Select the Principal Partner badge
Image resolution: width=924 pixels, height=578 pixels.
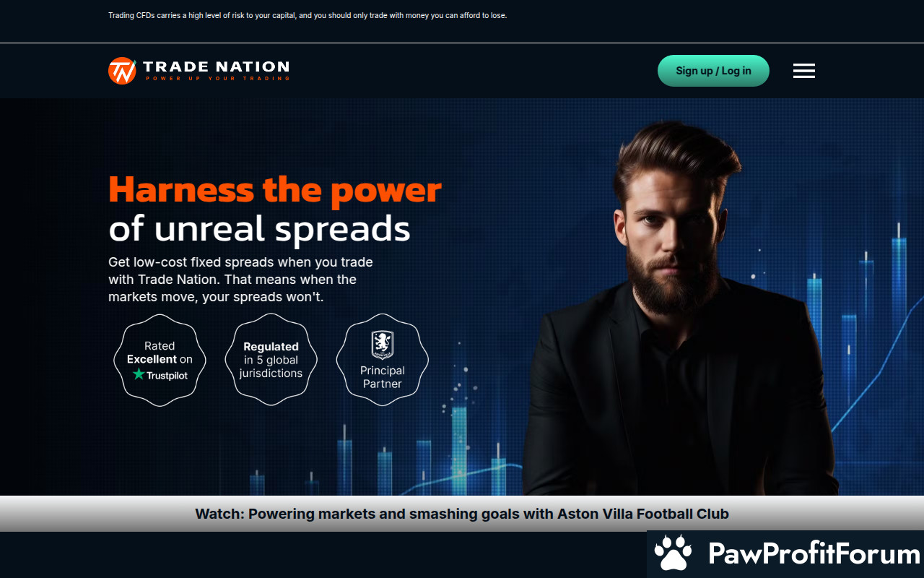382,360
